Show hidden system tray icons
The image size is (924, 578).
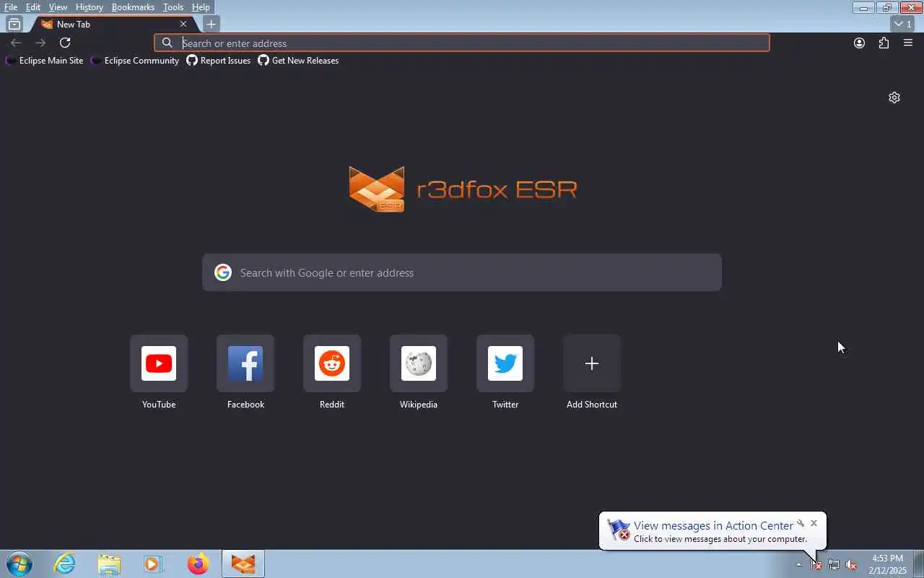click(x=798, y=564)
